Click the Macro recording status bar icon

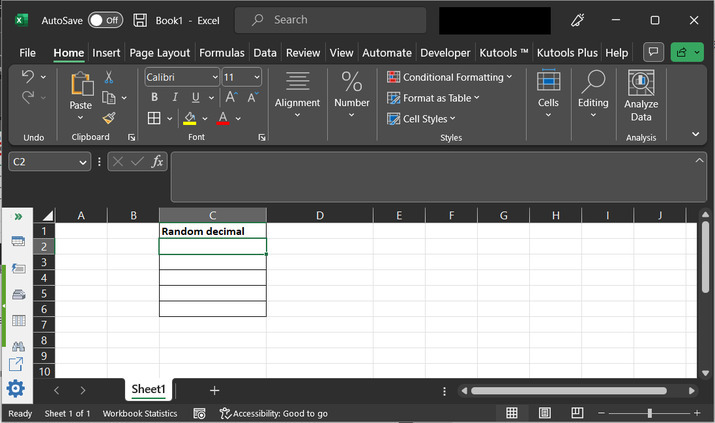coord(200,413)
